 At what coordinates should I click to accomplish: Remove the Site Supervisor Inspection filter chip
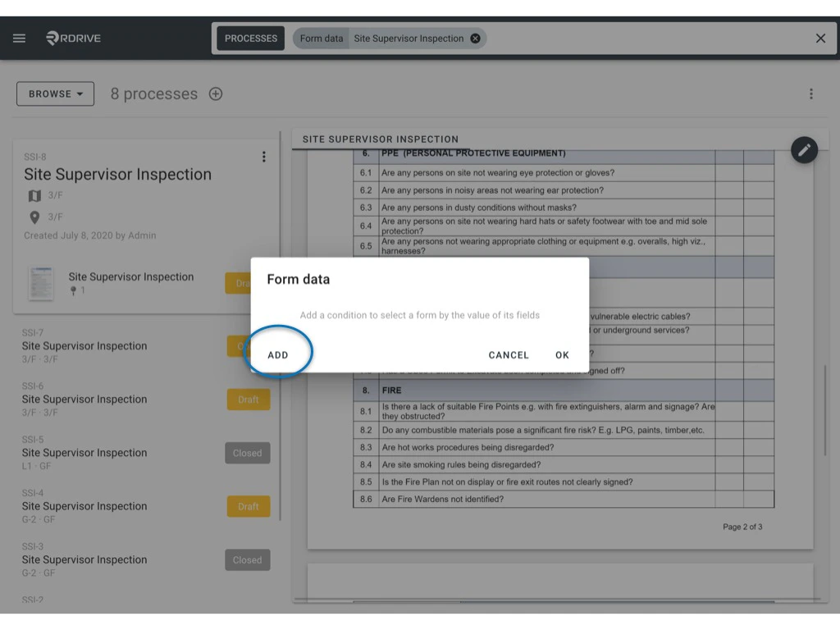(474, 38)
